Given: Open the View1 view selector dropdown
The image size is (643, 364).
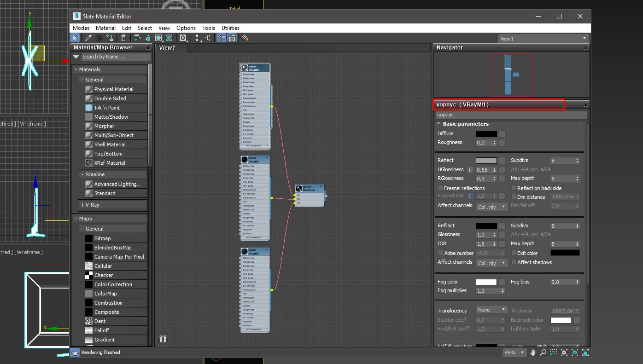Looking at the screenshot, I should click(544, 39).
